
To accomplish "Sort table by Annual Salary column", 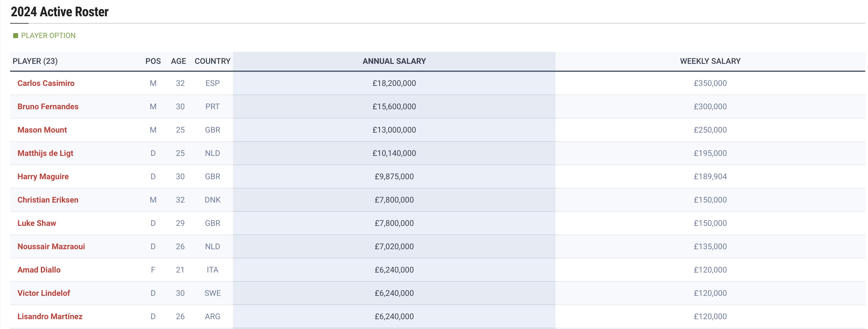I will 394,61.
